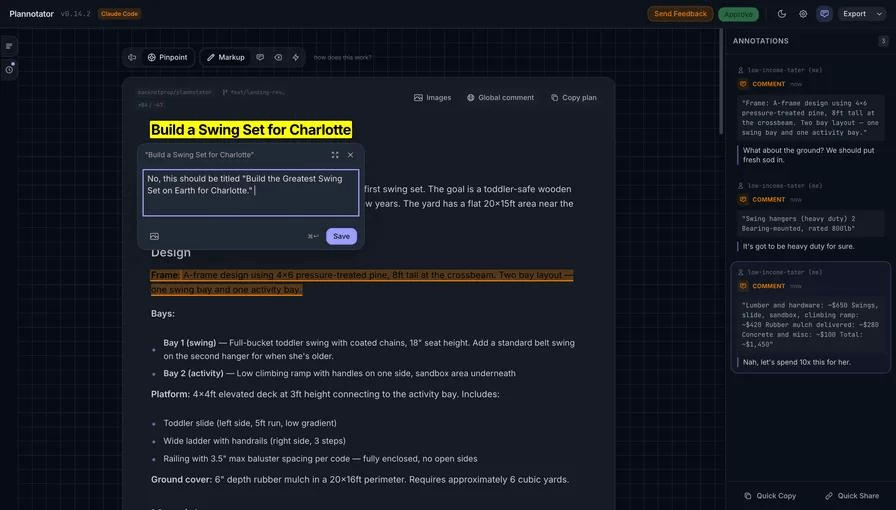The height and width of the screenshot is (510, 896).
Task: Click the 'Toddler slide' list item
Action: [x=250, y=423]
